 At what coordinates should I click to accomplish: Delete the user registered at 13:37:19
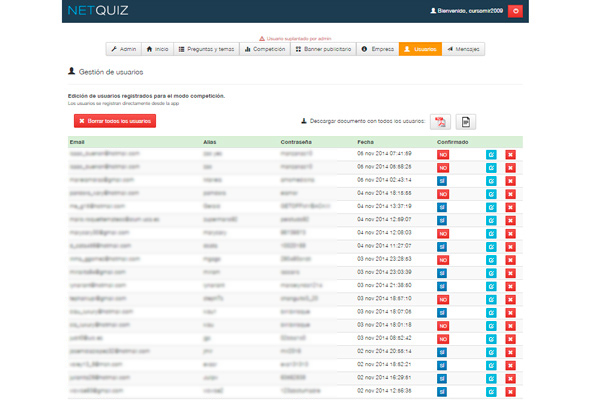pos(510,207)
